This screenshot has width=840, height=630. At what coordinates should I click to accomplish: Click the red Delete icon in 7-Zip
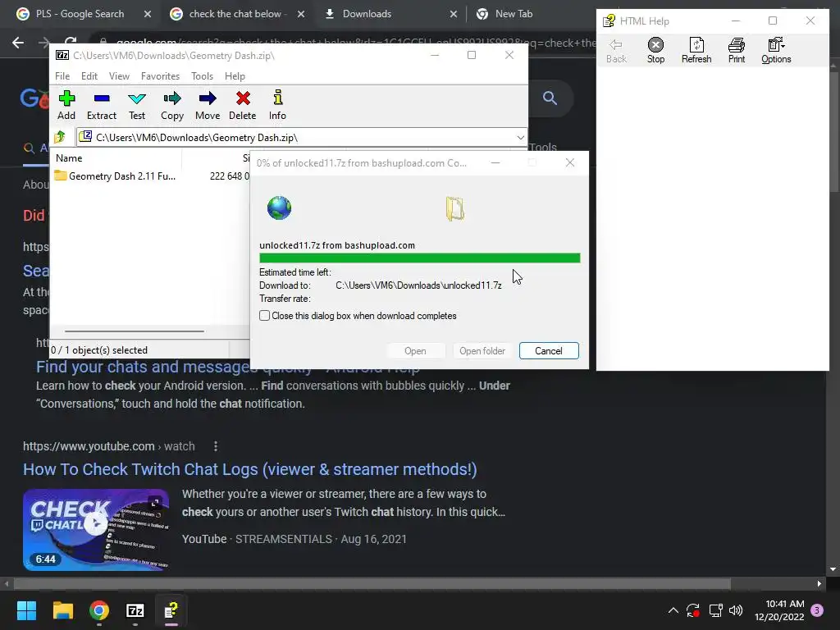pyautogui.click(x=243, y=105)
